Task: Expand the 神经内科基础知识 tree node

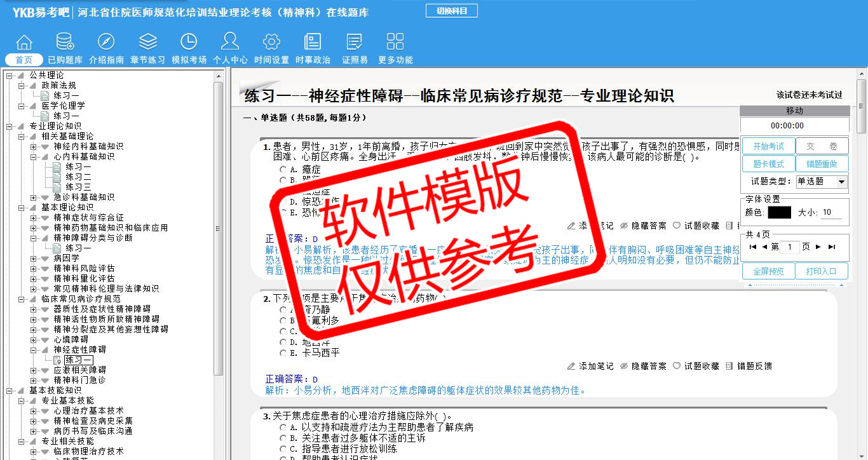Action: (34, 146)
